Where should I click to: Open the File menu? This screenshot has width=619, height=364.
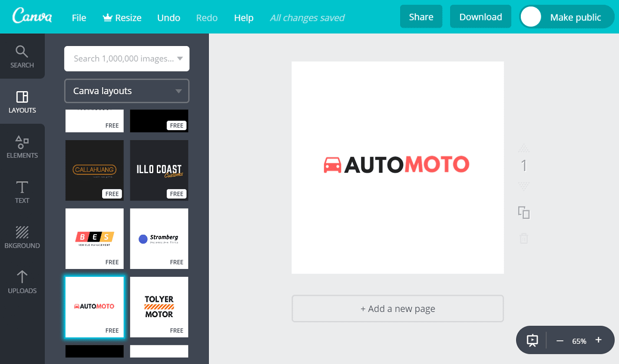[79, 18]
